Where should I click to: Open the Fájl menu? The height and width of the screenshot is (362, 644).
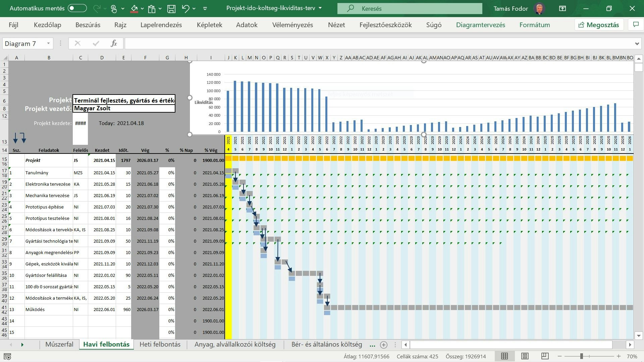(x=13, y=25)
